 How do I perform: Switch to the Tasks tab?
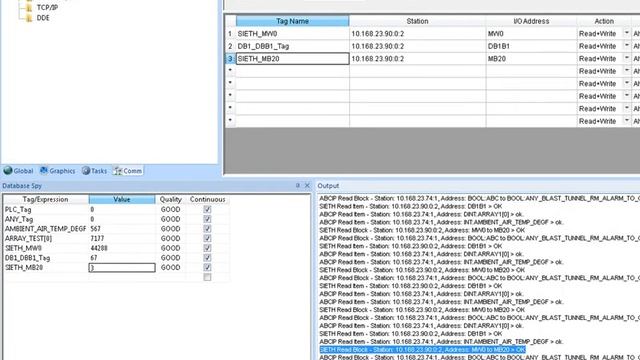(x=94, y=171)
